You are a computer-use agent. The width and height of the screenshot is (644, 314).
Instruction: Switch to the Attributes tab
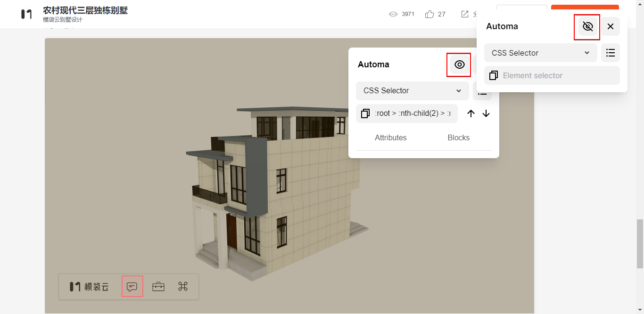pyautogui.click(x=390, y=137)
